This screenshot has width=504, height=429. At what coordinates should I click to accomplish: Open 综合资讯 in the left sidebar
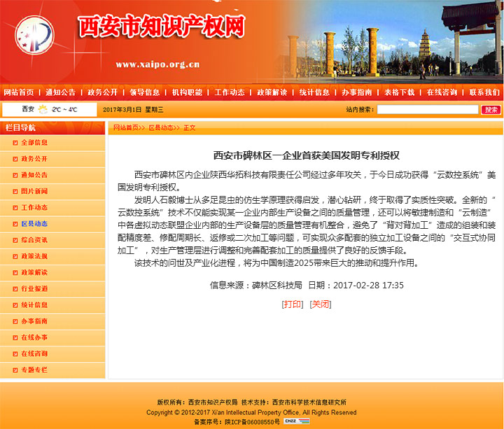tap(34, 240)
